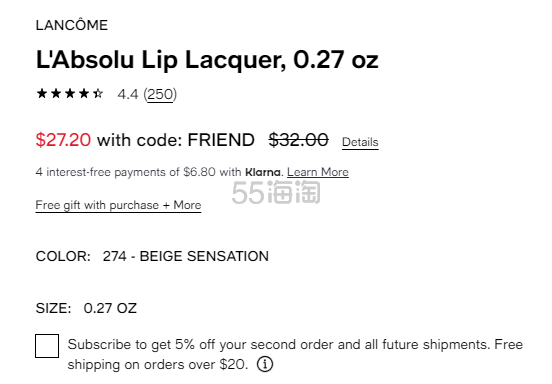Open the LANCÔME brand page link
552x384 pixels.
click(x=72, y=25)
